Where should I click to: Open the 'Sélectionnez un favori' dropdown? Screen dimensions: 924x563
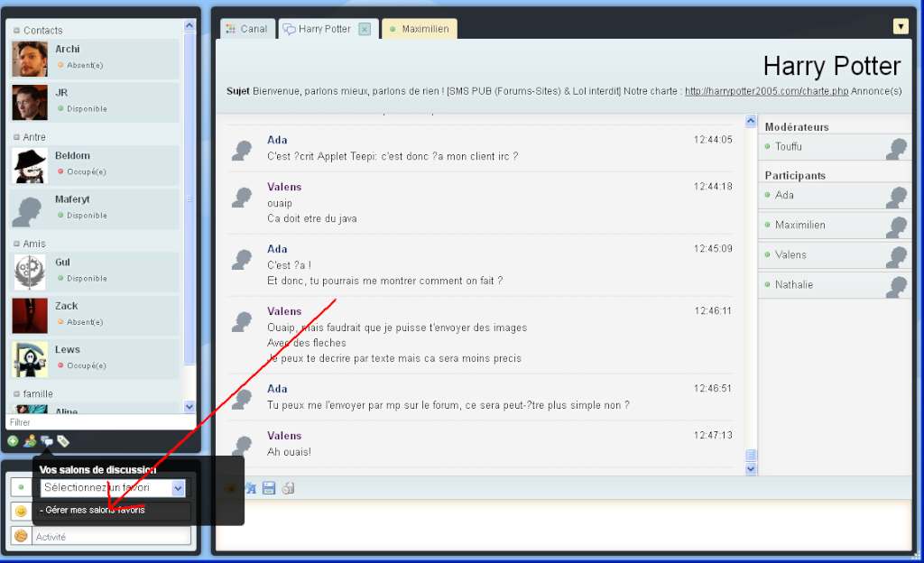tap(178, 488)
